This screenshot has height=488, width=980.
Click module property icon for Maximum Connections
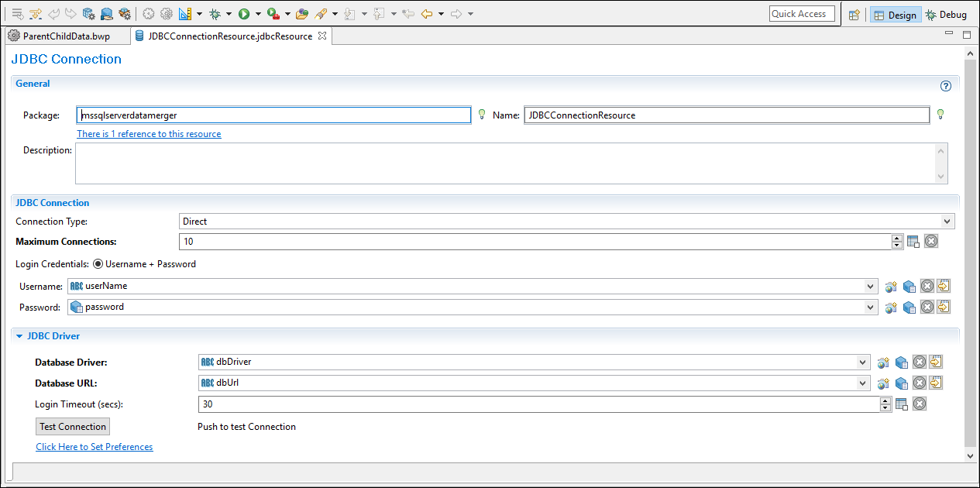tap(913, 242)
